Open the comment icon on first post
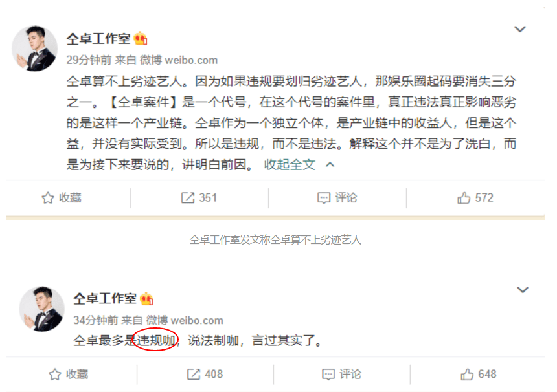Screen dimensions: 557x392 pyautogui.click(x=324, y=197)
